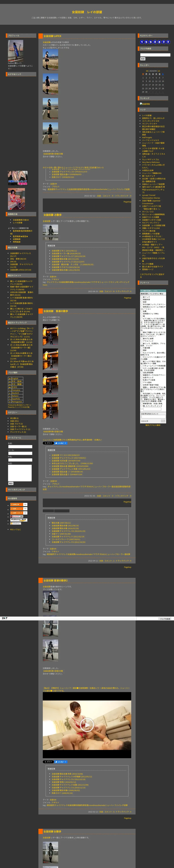Click the floating bar search text field
174x868 pixels.
tap(147, 619)
